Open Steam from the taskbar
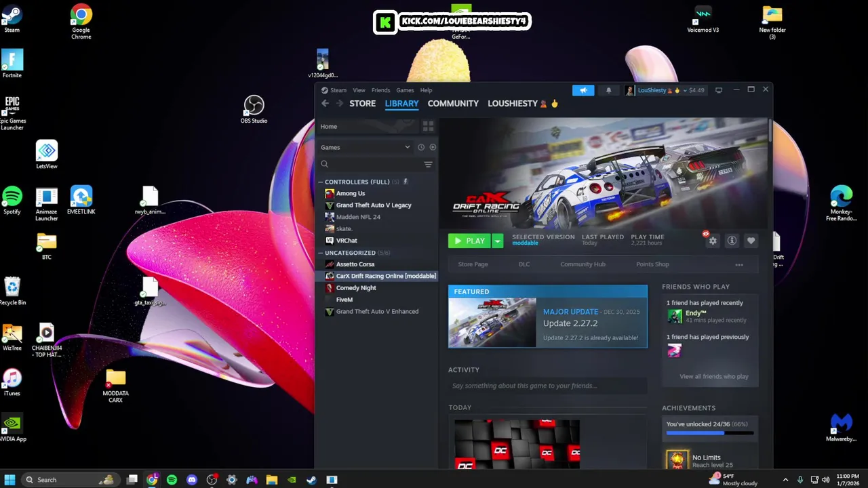Viewport: 868px width, 488px height. click(312, 480)
